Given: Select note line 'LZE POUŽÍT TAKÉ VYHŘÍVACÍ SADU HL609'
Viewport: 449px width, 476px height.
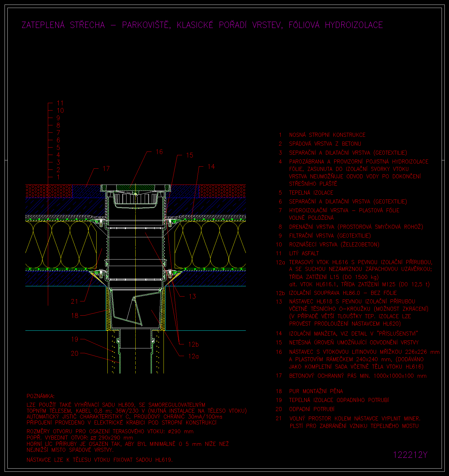Looking at the screenshot, I should (116, 405).
